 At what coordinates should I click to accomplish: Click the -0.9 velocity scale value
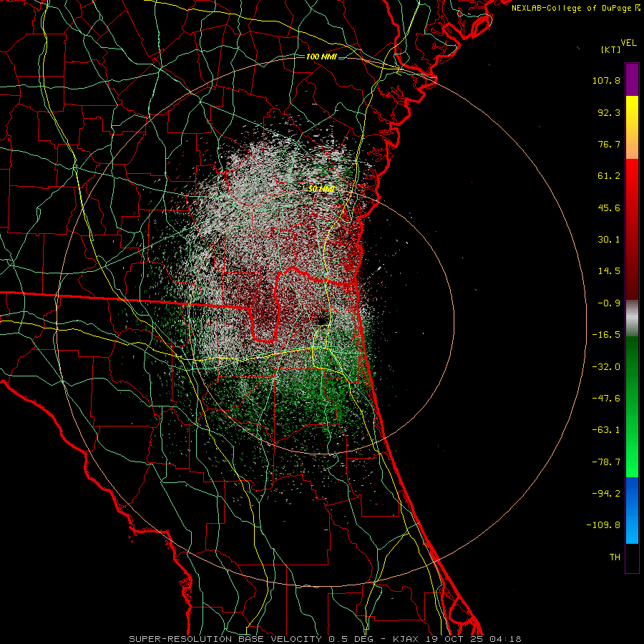point(609,303)
